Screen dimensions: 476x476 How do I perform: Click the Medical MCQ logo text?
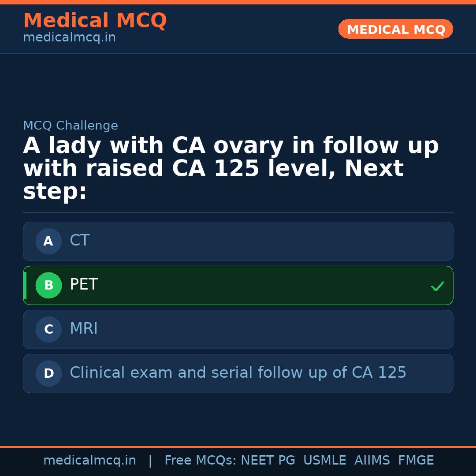tap(95, 21)
